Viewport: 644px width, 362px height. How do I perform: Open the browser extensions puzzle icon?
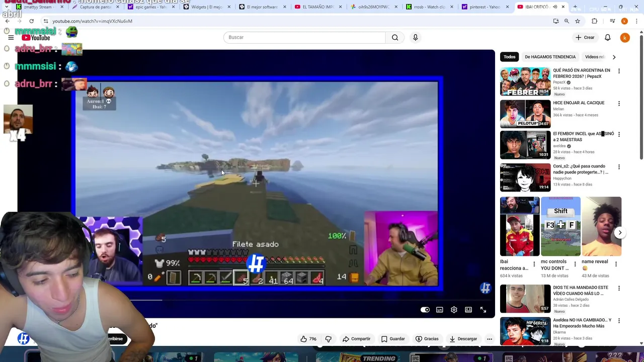[595, 21]
